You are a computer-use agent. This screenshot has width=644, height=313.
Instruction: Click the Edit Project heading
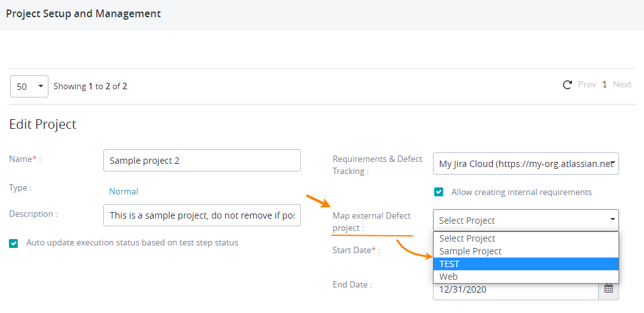(x=43, y=124)
